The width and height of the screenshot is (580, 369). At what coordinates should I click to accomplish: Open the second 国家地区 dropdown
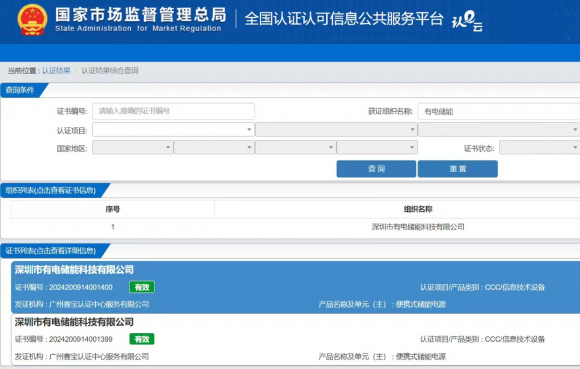(x=214, y=148)
